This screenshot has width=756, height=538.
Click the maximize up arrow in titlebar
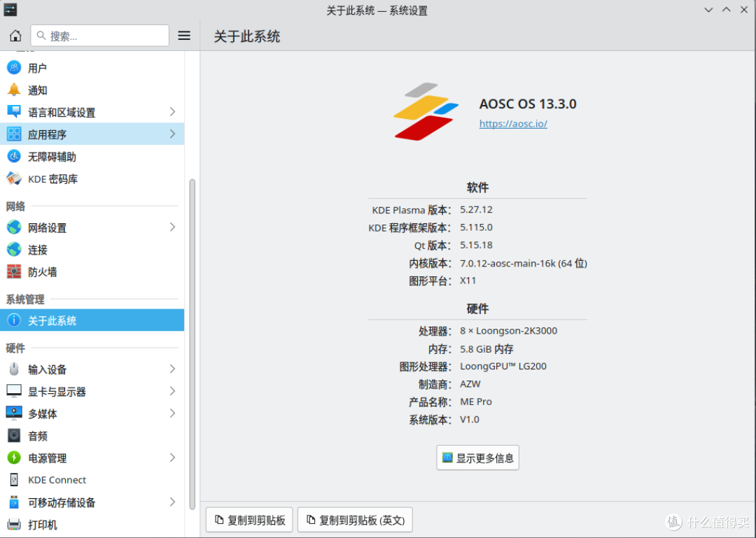726,10
